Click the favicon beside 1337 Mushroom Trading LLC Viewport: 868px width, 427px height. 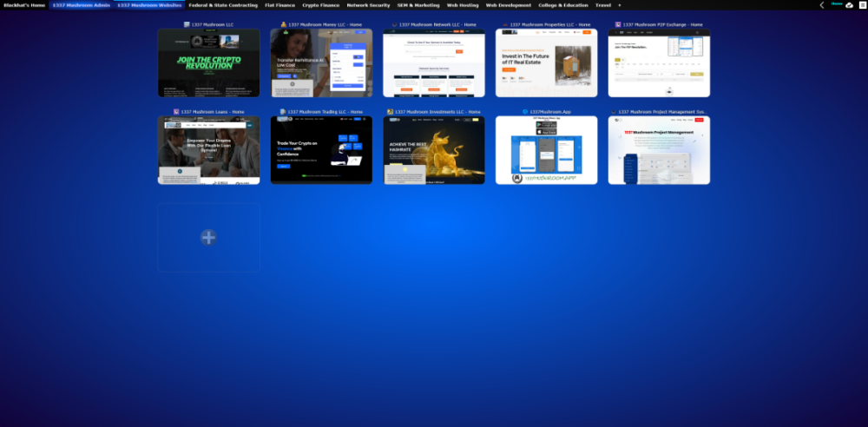pos(283,112)
